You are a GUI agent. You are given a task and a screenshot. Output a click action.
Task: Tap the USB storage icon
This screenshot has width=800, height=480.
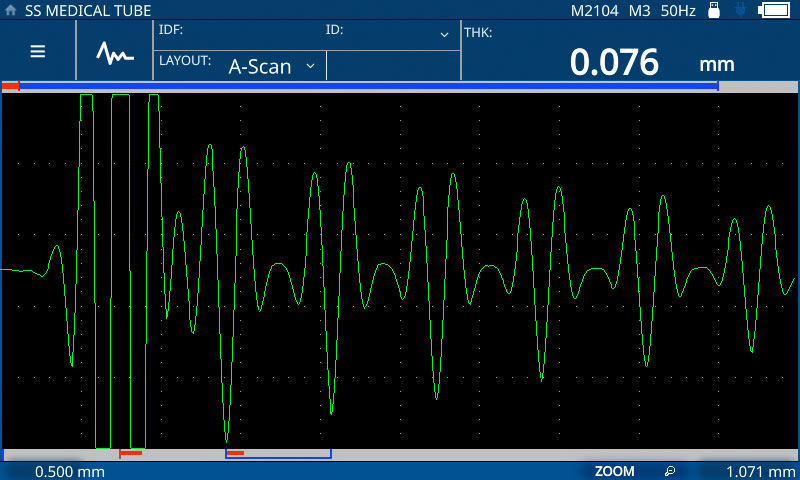[x=714, y=10]
